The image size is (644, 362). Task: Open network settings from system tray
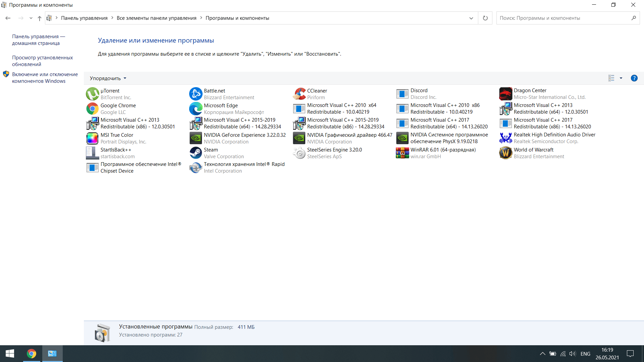pyautogui.click(x=563, y=354)
